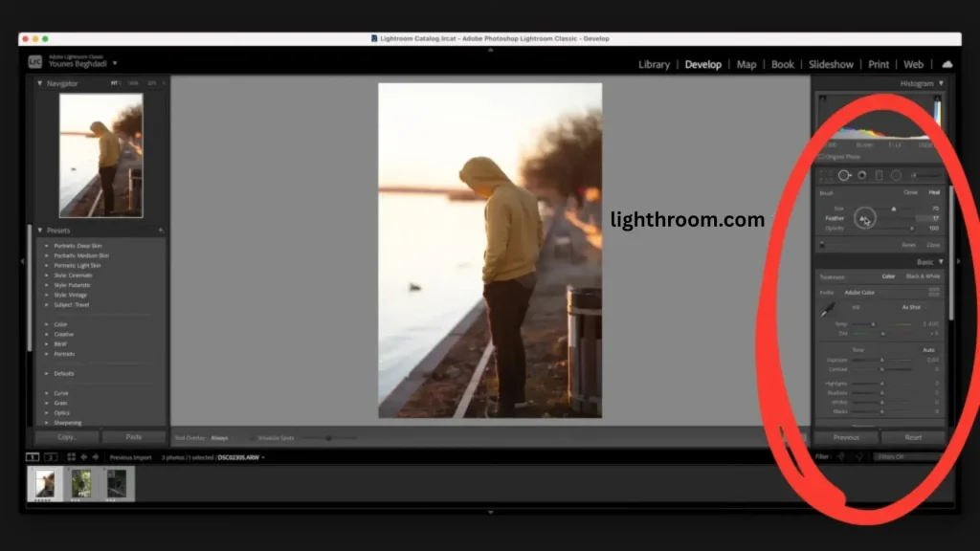Click the Presets plus icon to create preset
The height and width of the screenshot is (551, 980).
(159, 230)
